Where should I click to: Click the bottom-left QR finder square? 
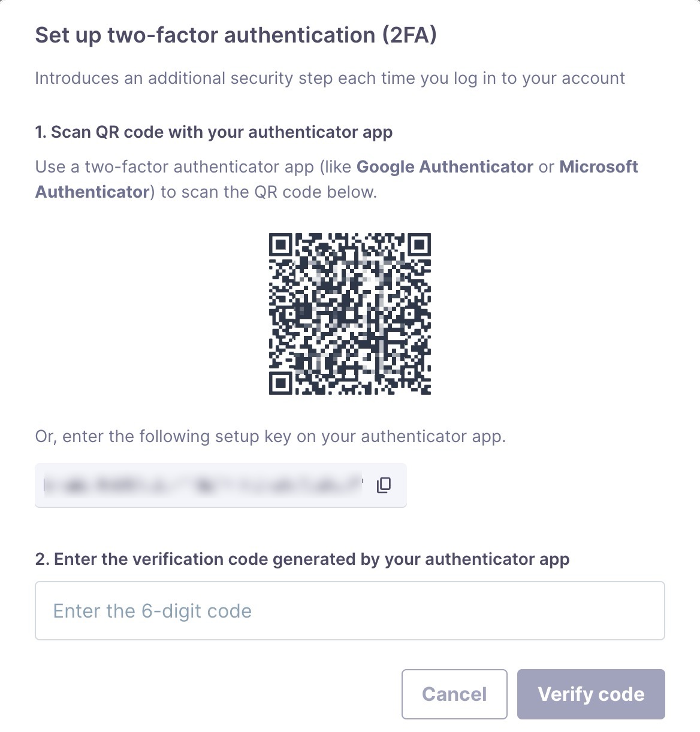coord(280,383)
